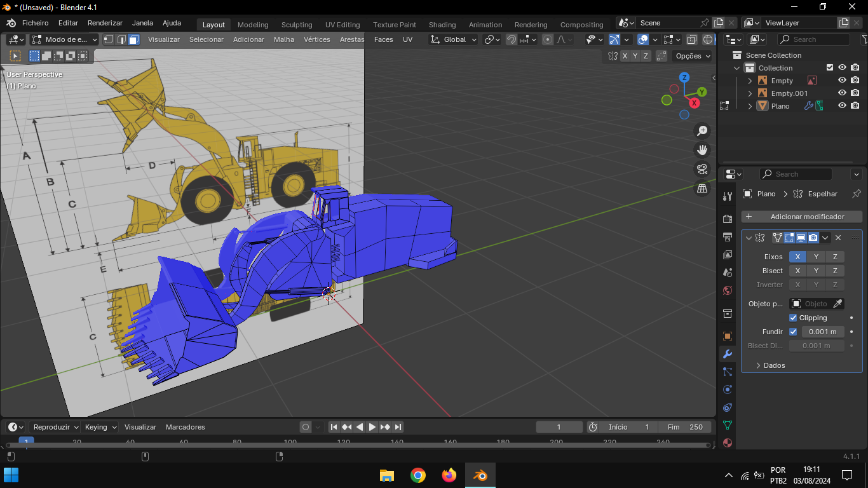868x488 pixels.
Task: Switch to Shading workspace tab
Action: [x=442, y=25]
